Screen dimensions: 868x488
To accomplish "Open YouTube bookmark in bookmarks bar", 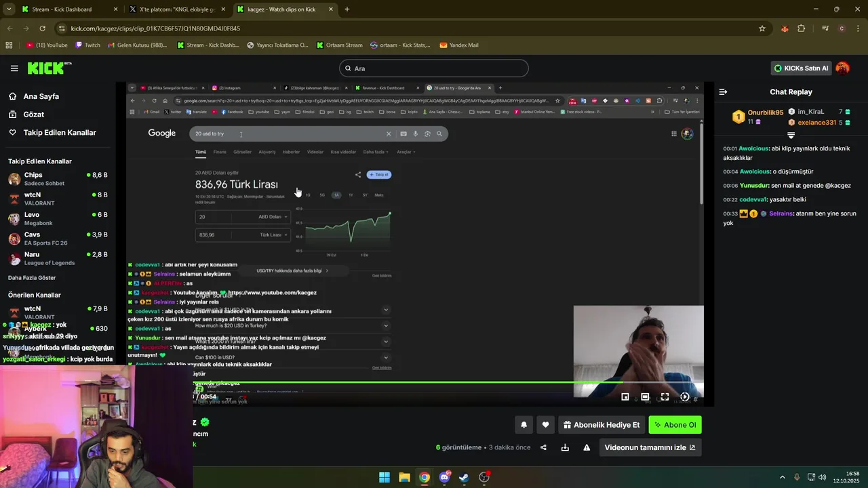I will (47, 45).
